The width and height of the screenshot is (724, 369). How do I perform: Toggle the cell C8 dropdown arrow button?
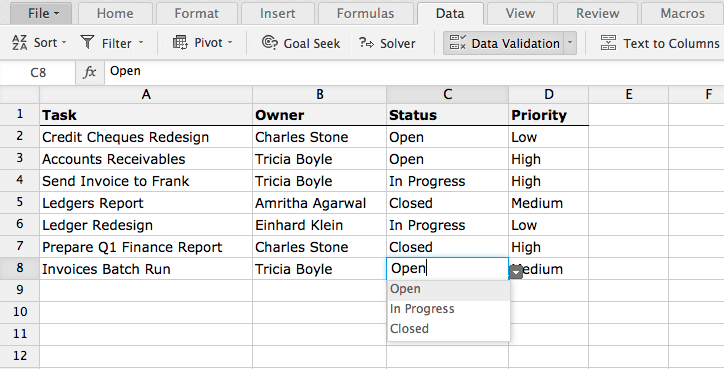coord(516,272)
